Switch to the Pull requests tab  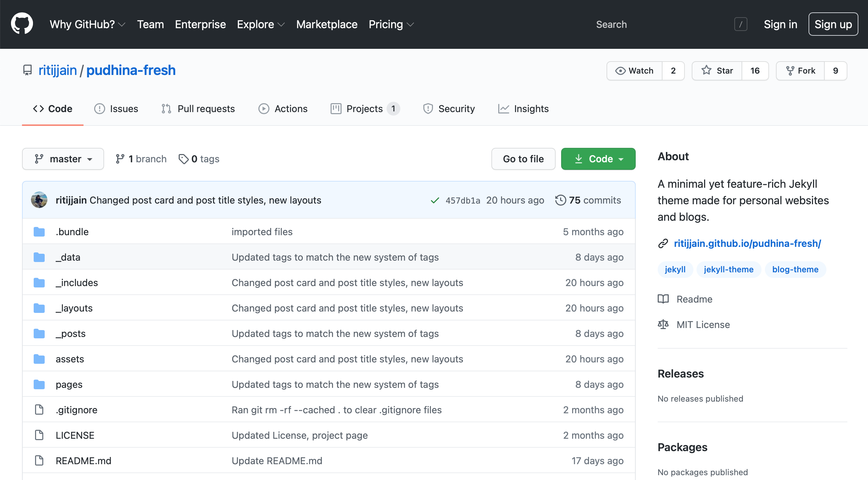pos(206,108)
